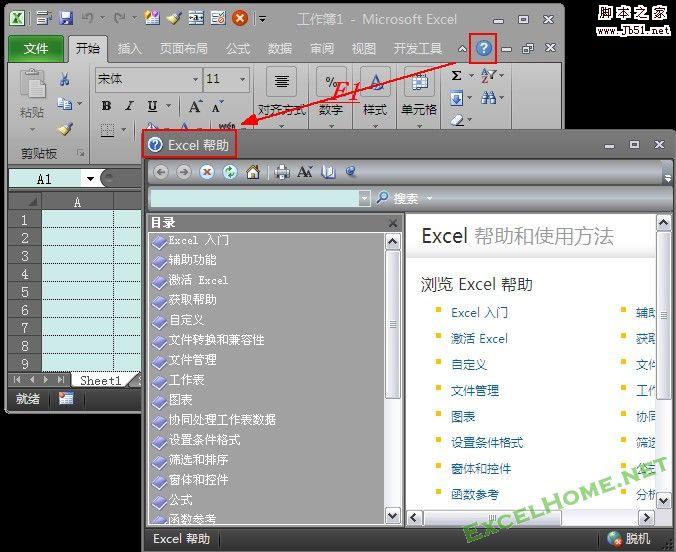Open the 文件管理 link in help content
This screenshot has width=676, height=552.
[475, 391]
